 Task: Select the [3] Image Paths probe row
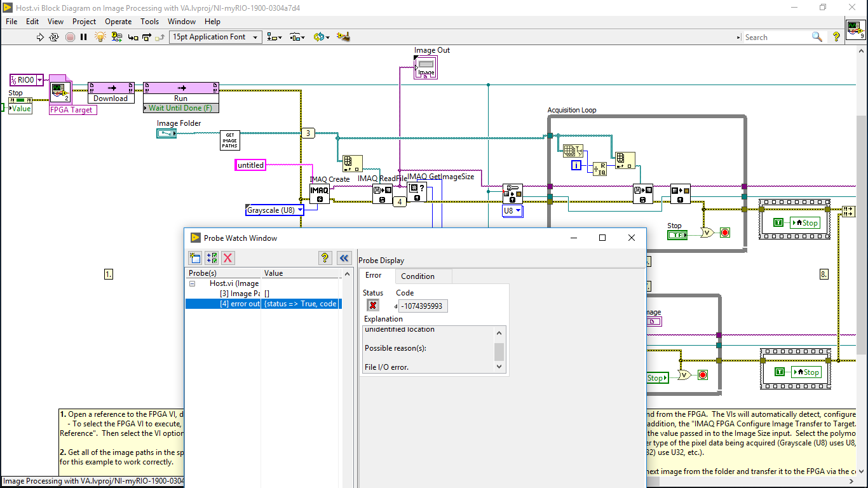[240, 294]
